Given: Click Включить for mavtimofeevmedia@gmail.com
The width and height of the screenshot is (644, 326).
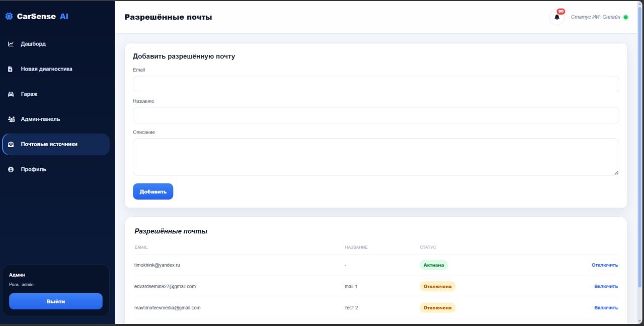Looking at the screenshot, I should coord(606,307).
